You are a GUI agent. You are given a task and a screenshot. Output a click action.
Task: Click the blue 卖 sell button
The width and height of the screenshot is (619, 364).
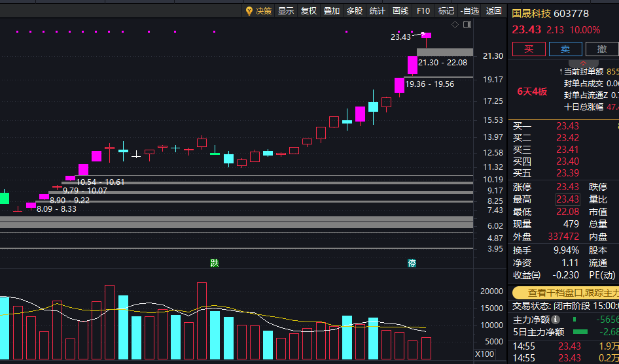click(565, 49)
